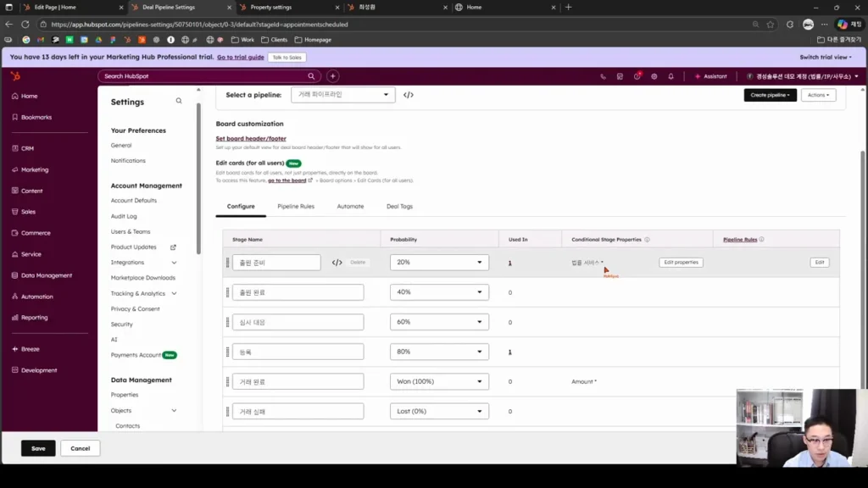This screenshot has width=868, height=488.
Task: Open Automation in the left navigation
Action: point(32,297)
